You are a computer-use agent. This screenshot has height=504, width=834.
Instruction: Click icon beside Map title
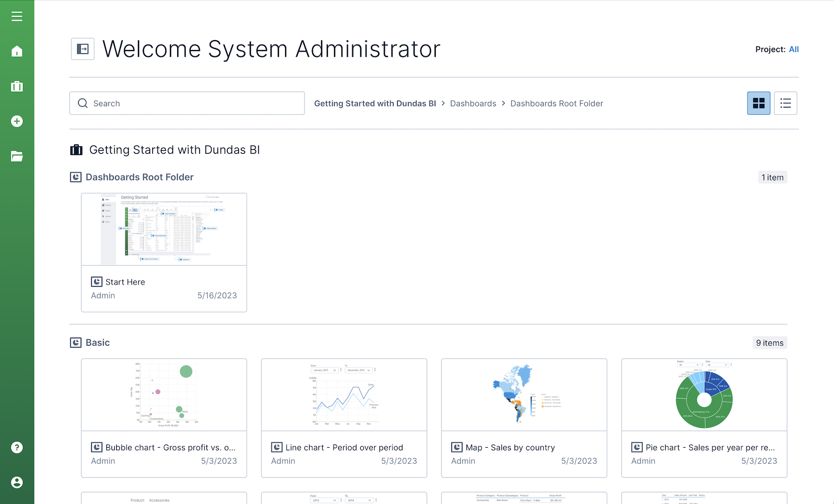pyautogui.click(x=457, y=447)
